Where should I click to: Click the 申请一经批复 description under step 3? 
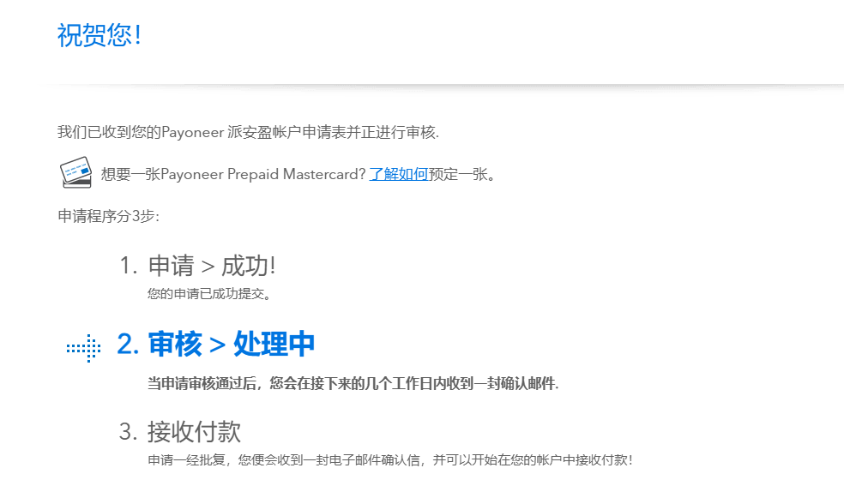click(390, 460)
